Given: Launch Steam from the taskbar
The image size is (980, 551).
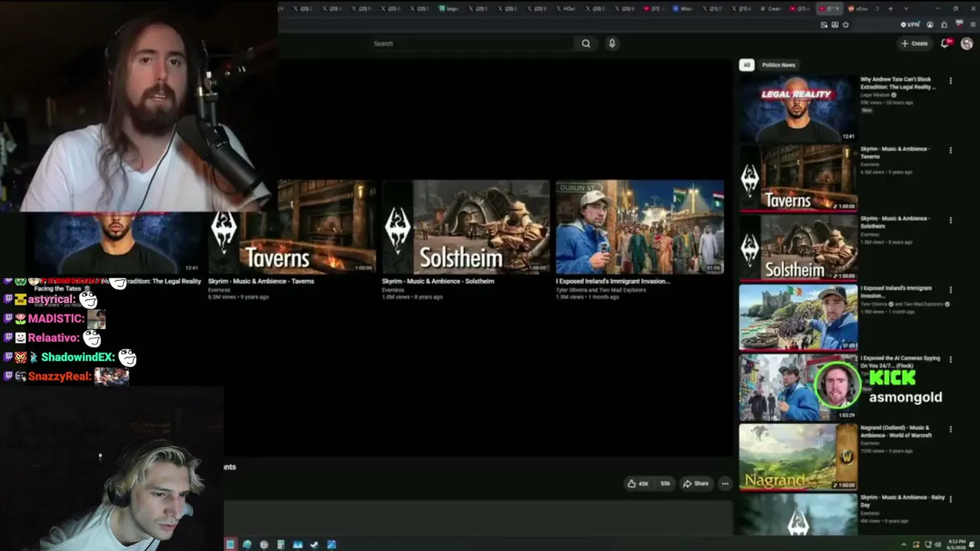Looking at the screenshot, I should tap(314, 544).
